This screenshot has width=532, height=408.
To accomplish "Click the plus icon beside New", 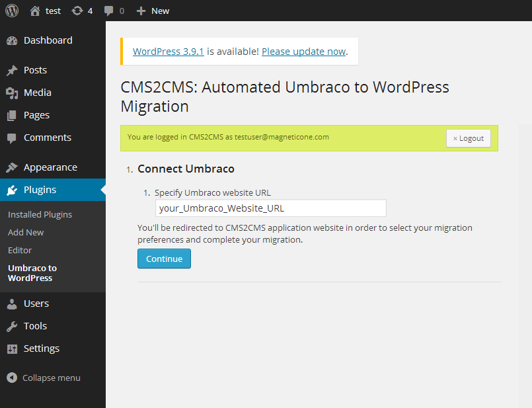I will tap(141, 11).
